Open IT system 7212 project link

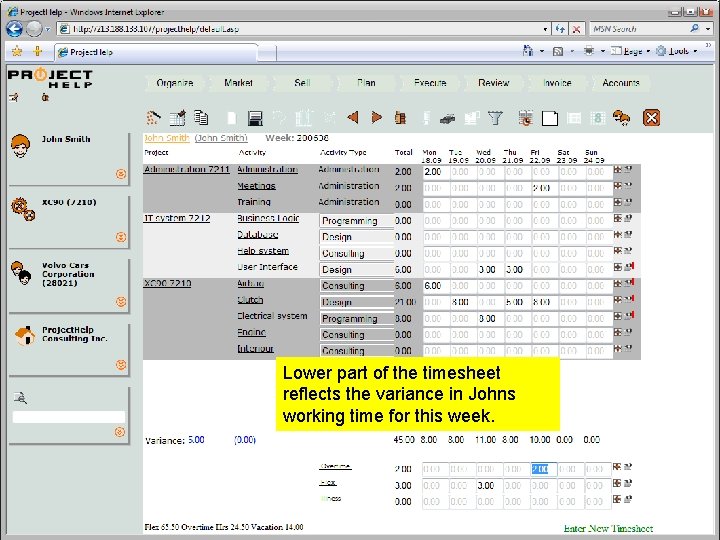coord(177,219)
